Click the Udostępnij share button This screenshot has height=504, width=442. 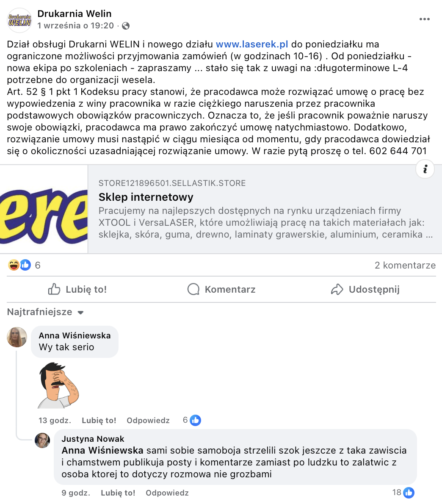365,289
